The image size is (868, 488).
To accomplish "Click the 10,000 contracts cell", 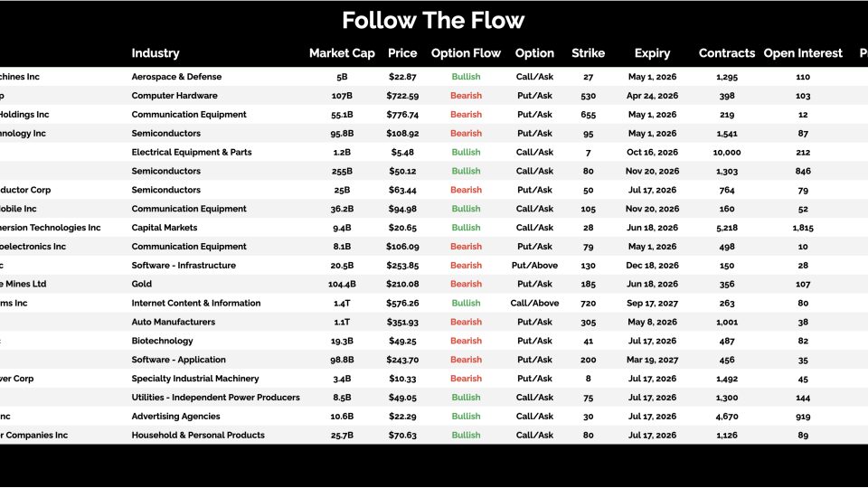I will [x=726, y=153].
